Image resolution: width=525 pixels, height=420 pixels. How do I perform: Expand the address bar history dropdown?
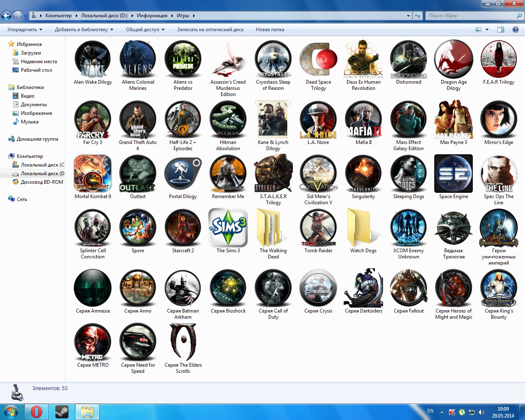pyautogui.click(x=408, y=16)
